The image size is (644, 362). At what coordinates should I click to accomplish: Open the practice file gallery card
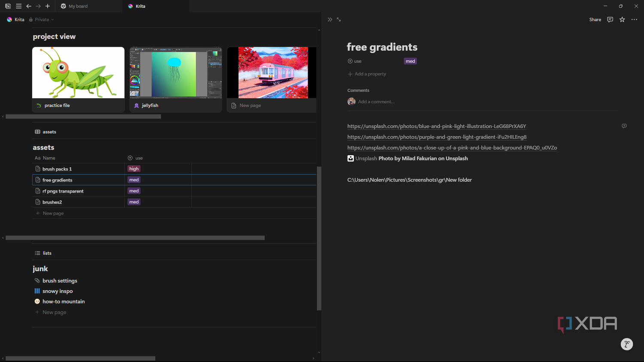pos(78,80)
